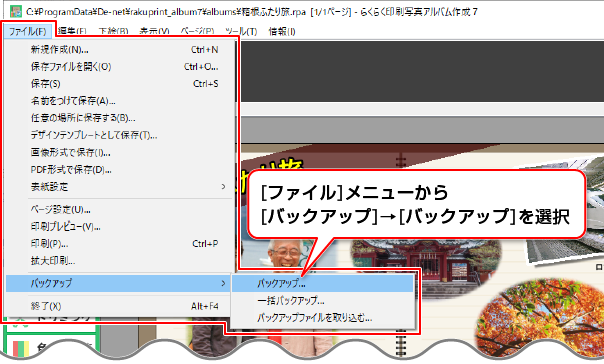
Task: Click the app icon in title bar
Action: (15, 11)
